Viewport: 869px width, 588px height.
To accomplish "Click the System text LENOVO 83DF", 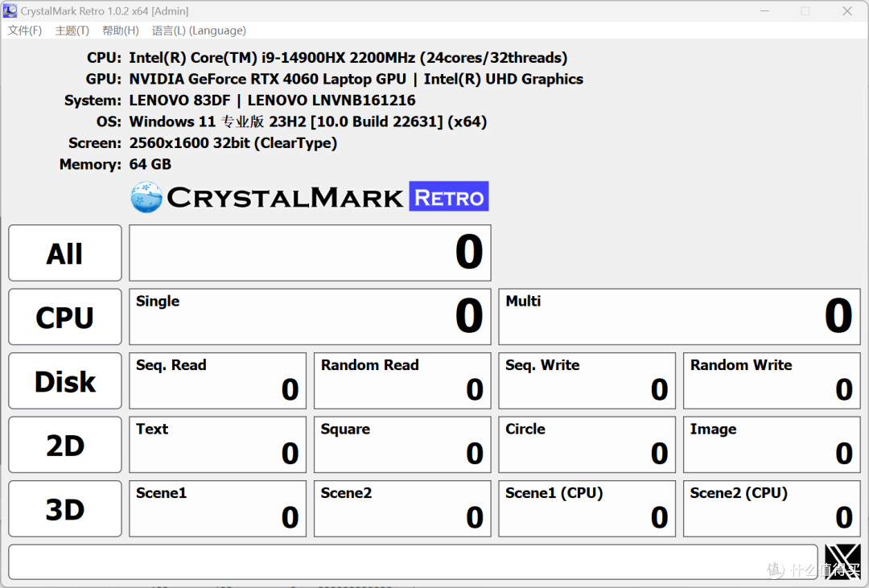I will pyautogui.click(x=272, y=101).
